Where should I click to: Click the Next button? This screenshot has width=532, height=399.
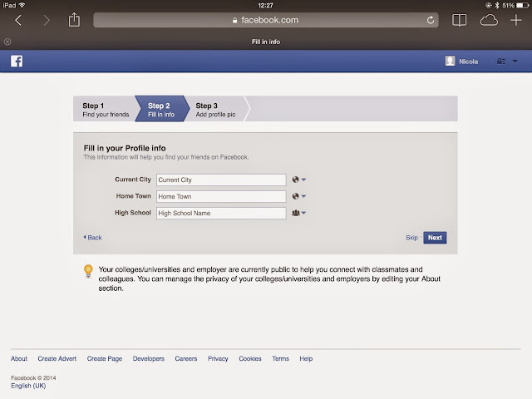pos(435,238)
